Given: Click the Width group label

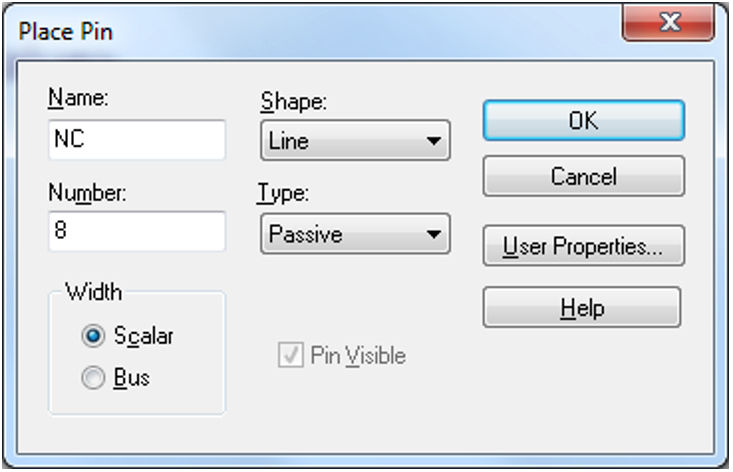Looking at the screenshot, I should coord(93,293).
